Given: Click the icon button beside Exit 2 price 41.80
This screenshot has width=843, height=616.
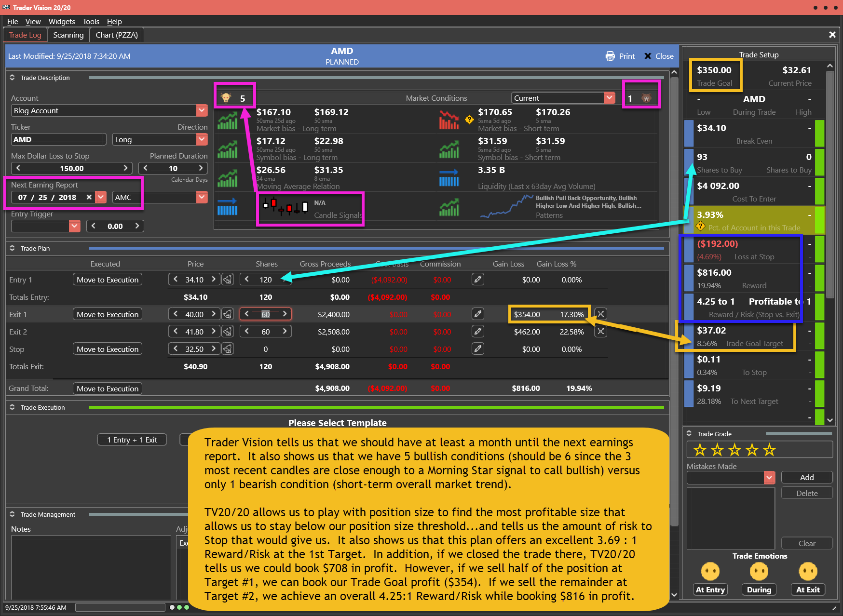Looking at the screenshot, I should coord(228,332).
